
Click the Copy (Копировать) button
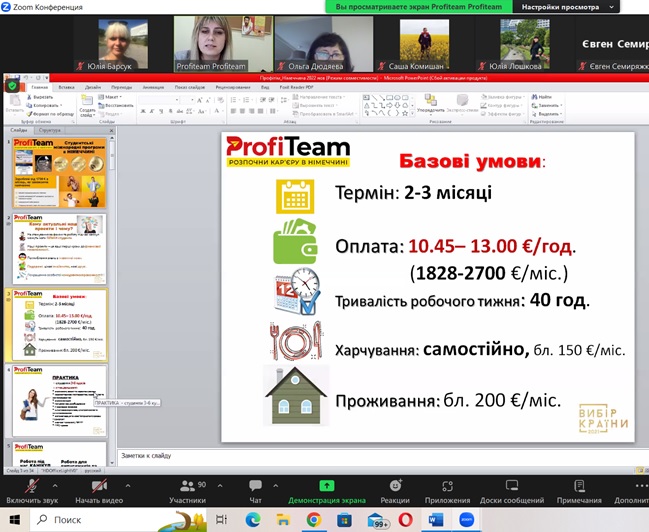click(44, 105)
